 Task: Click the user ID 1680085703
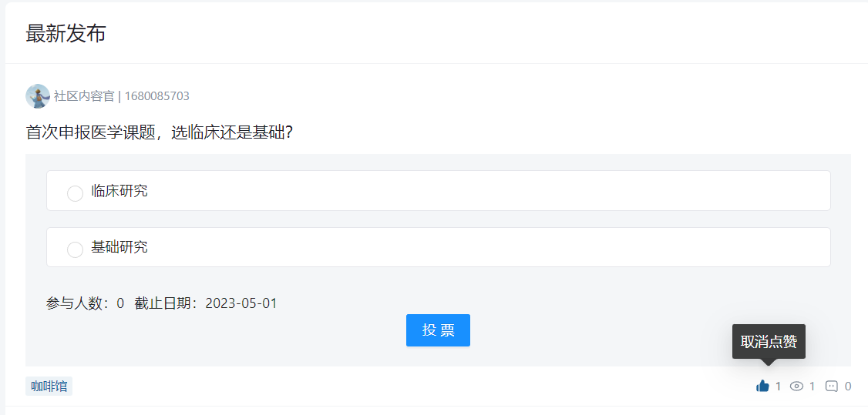[x=157, y=96]
